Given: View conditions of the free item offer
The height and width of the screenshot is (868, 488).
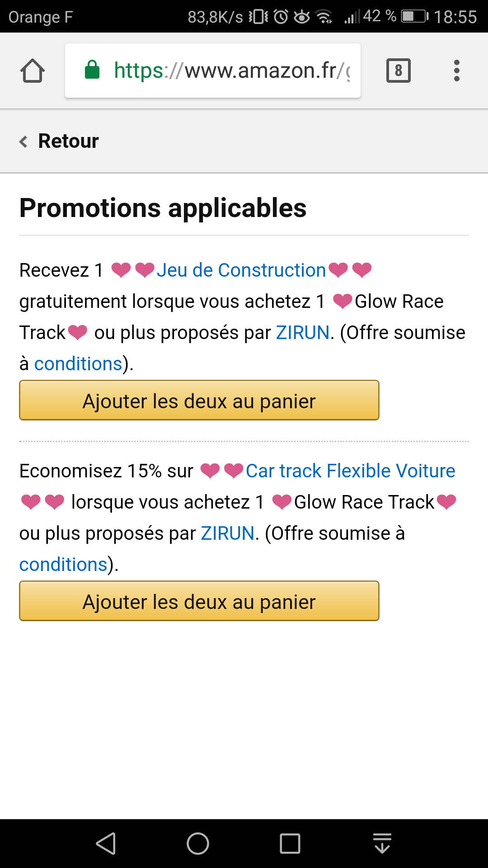Looking at the screenshot, I should tap(78, 364).
